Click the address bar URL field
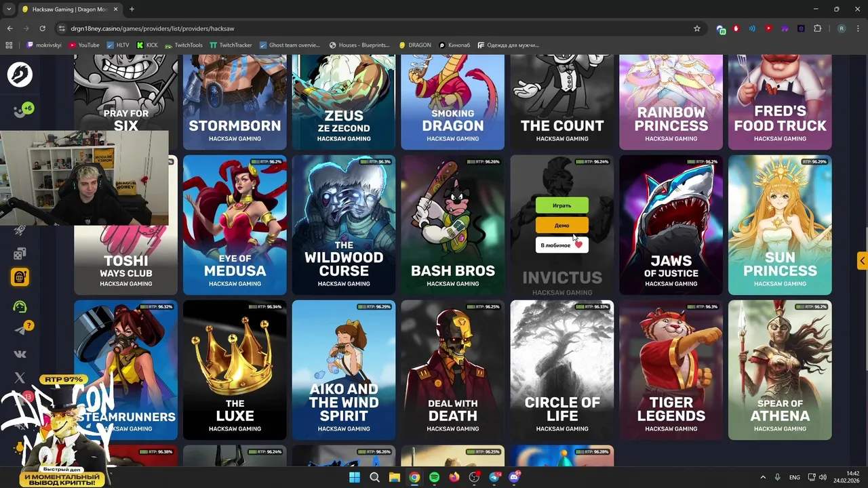 pos(380,28)
